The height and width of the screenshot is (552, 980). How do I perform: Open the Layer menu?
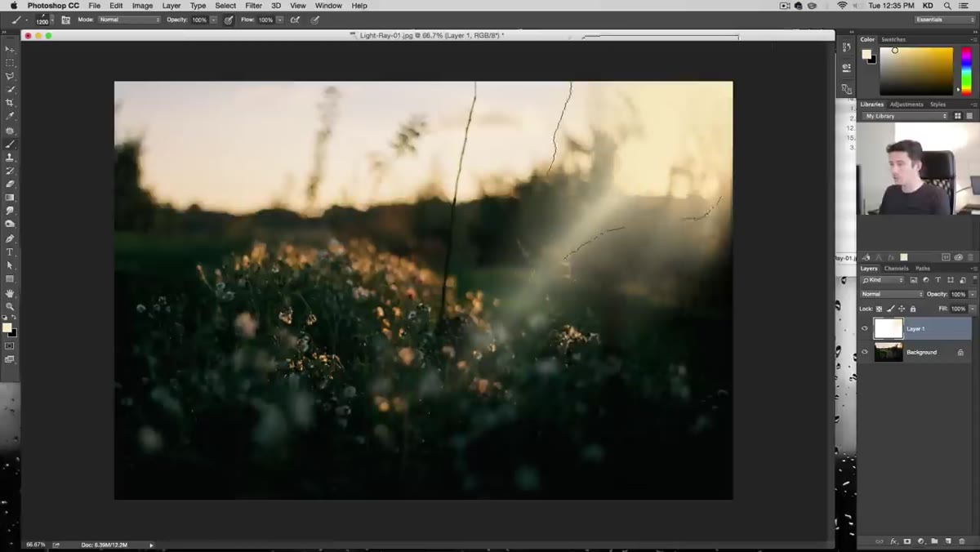171,6
